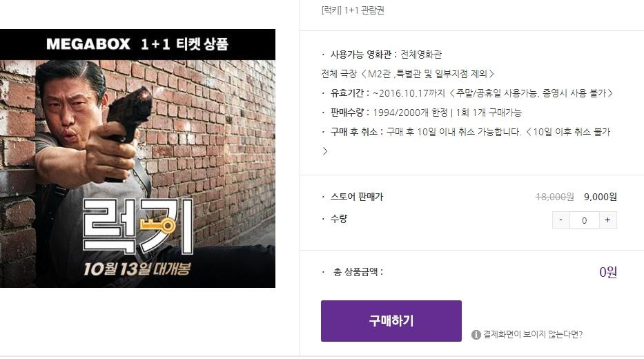Increase quantity with the plus button

(x=608, y=220)
